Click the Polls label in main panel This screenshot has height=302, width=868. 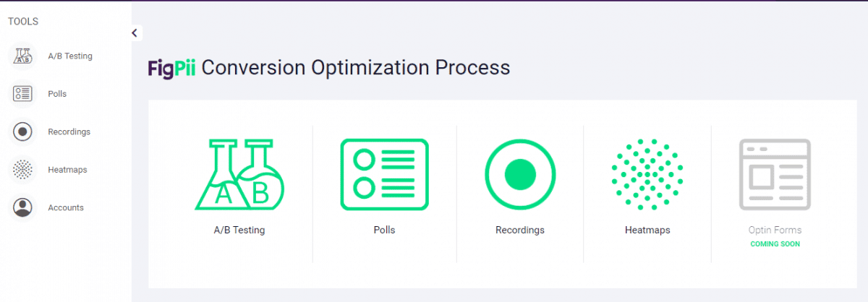pos(384,230)
